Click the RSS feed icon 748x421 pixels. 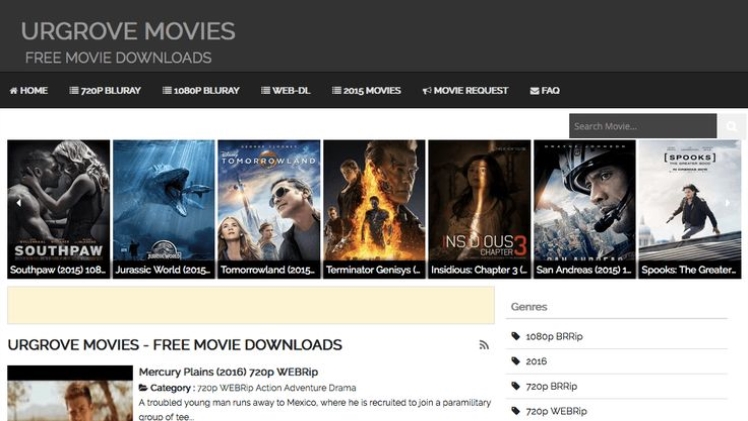(x=484, y=345)
